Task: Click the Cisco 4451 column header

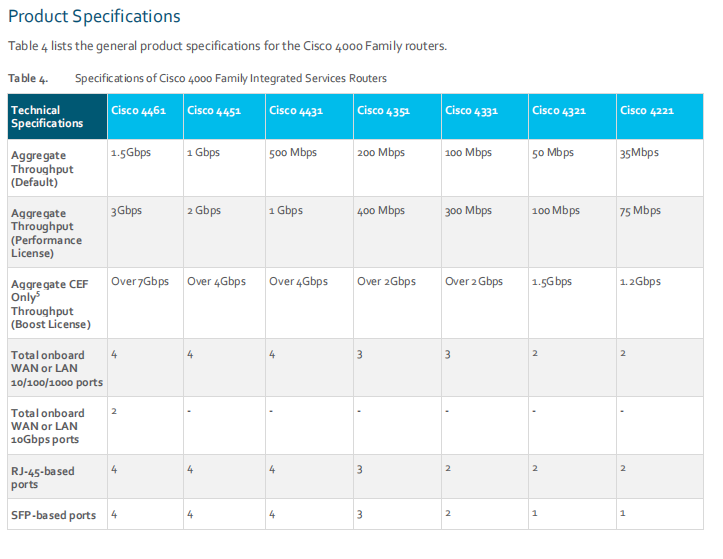Action: click(214, 110)
